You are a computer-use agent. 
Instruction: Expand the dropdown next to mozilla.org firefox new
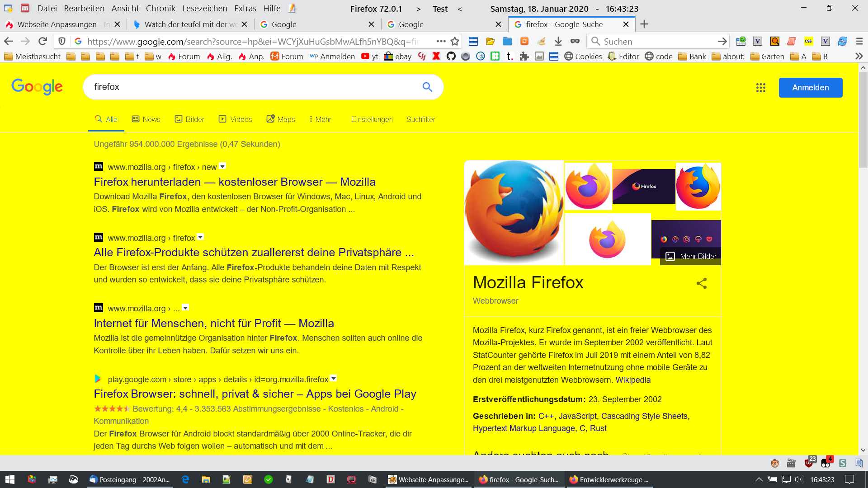click(x=222, y=166)
